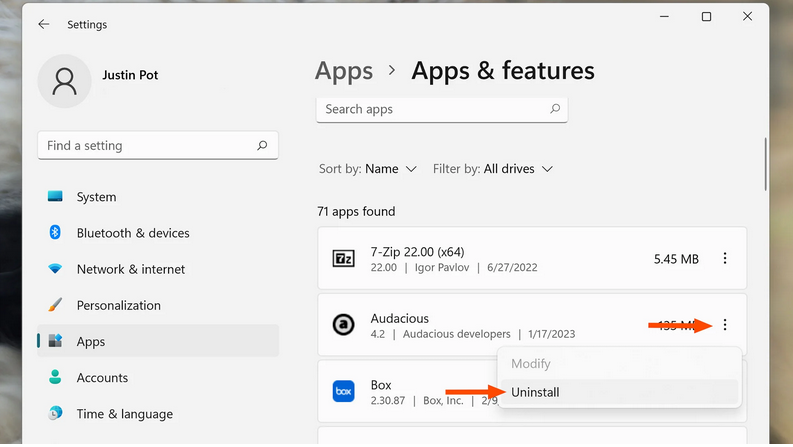The width and height of the screenshot is (793, 447).
Task: Click the Personalization paintbrush icon
Action: (55, 304)
